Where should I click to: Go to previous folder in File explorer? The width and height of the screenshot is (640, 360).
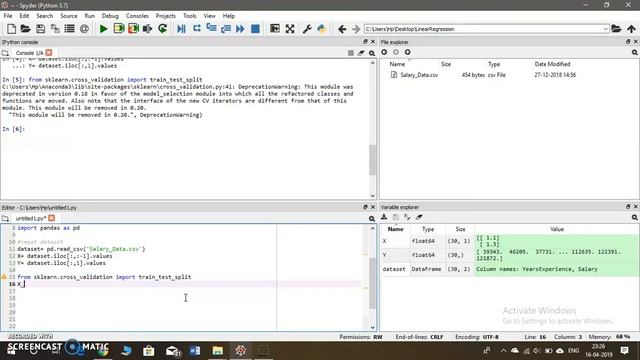tap(384, 52)
